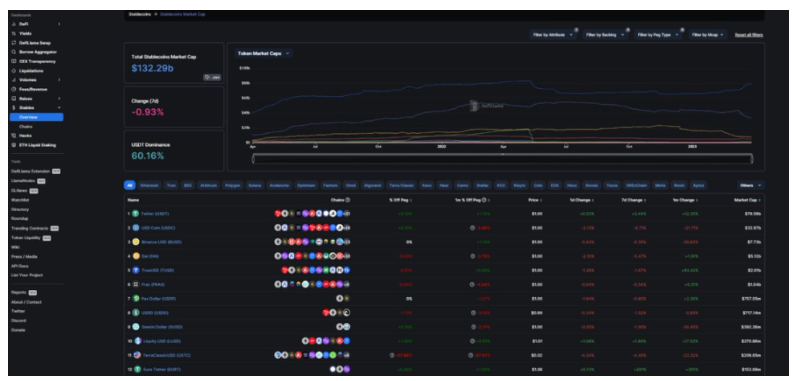Open the Filter by Attribute dropdown
Screen dimensions: 796x381
click(553, 35)
